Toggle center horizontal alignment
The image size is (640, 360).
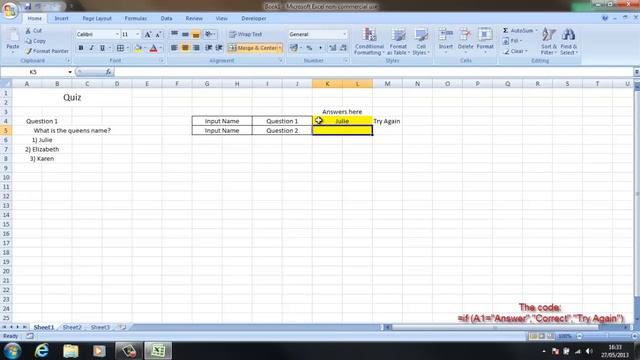click(185, 48)
